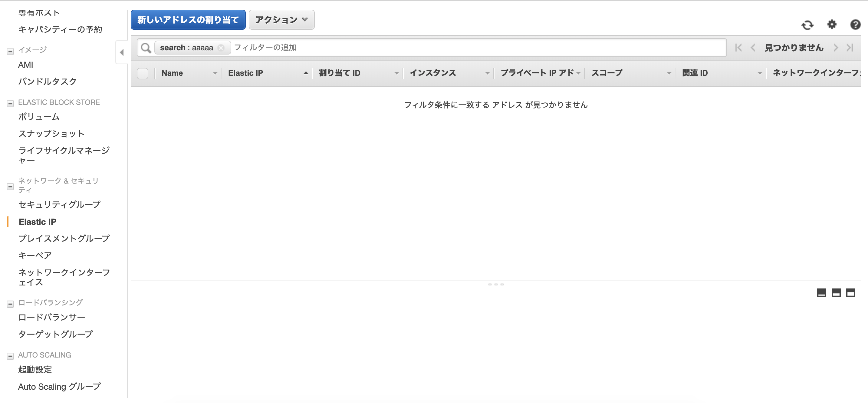This screenshot has height=403, width=868.
Task: Open the アクション dropdown menu
Action: click(281, 20)
